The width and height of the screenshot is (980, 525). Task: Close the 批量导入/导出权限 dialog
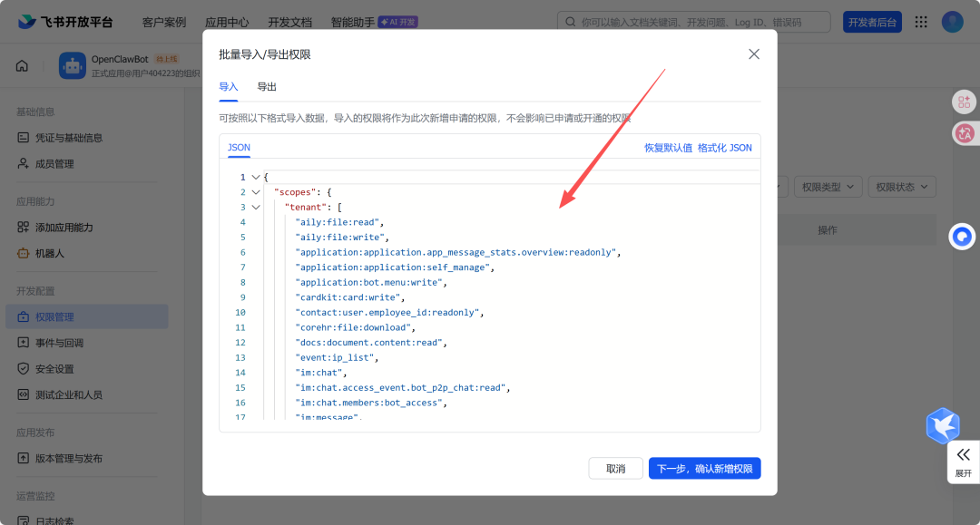pyautogui.click(x=753, y=54)
